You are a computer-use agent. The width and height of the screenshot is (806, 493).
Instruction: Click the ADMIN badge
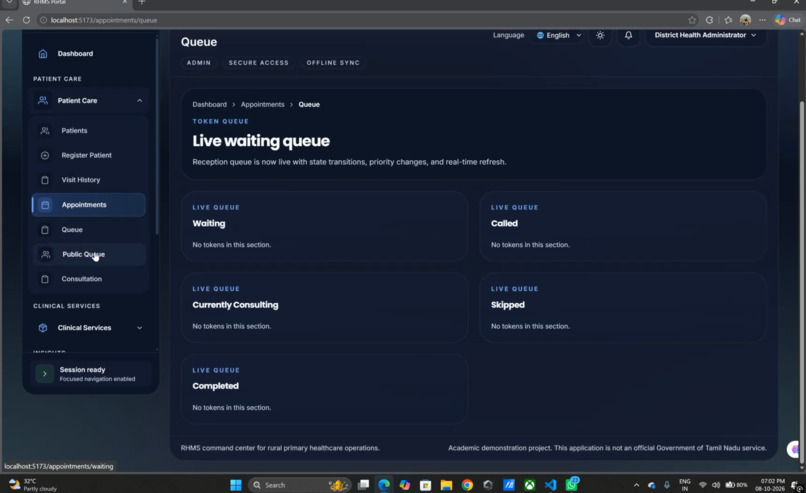tap(198, 63)
